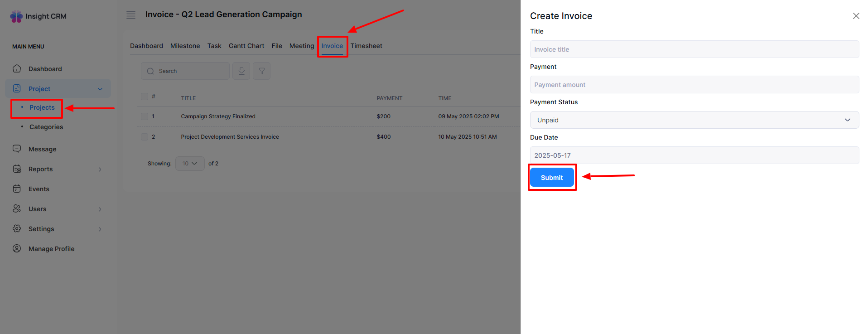
Task: Click the download export icon
Action: (241, 71)
